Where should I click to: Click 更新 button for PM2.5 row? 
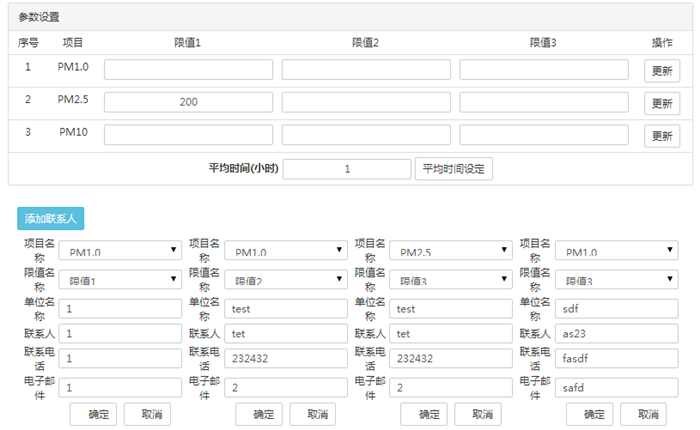[x=661, y=103]
